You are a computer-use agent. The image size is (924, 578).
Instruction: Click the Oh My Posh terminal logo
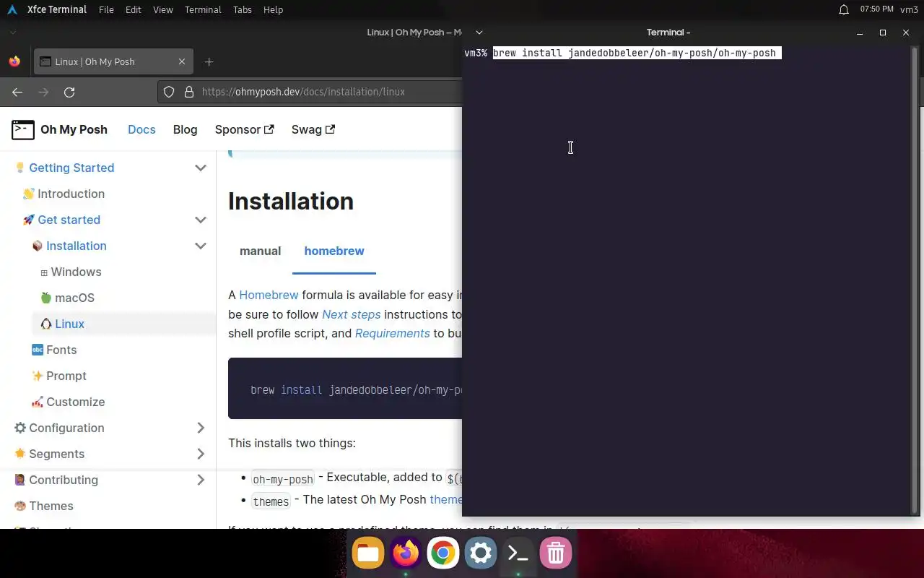click(x=23, y=129)
